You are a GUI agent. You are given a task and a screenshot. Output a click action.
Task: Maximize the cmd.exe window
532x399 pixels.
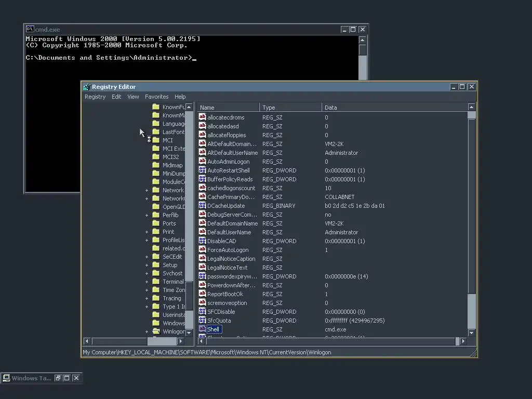tap(353, 30)
